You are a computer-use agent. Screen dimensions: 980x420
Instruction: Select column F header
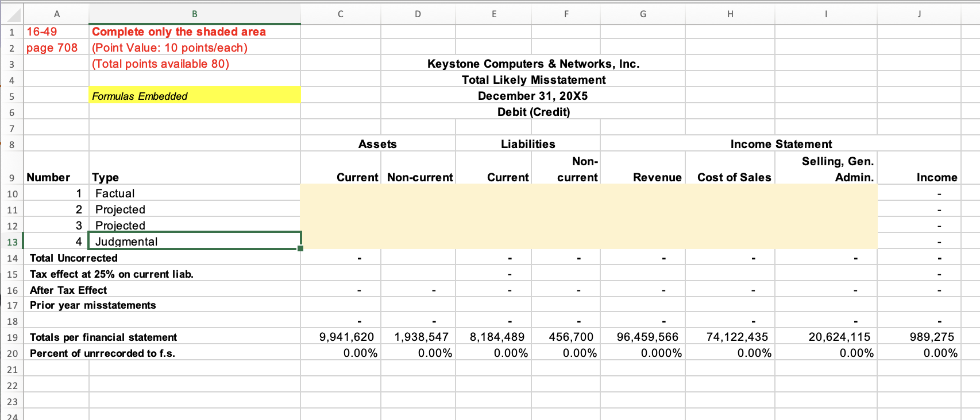566,14
